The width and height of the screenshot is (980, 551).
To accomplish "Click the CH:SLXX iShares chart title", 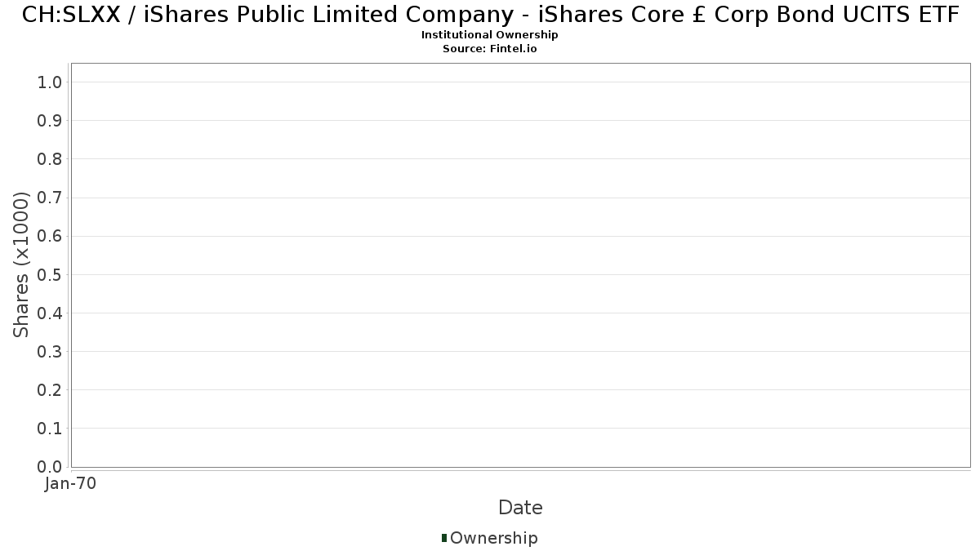I will click(490, 15).
